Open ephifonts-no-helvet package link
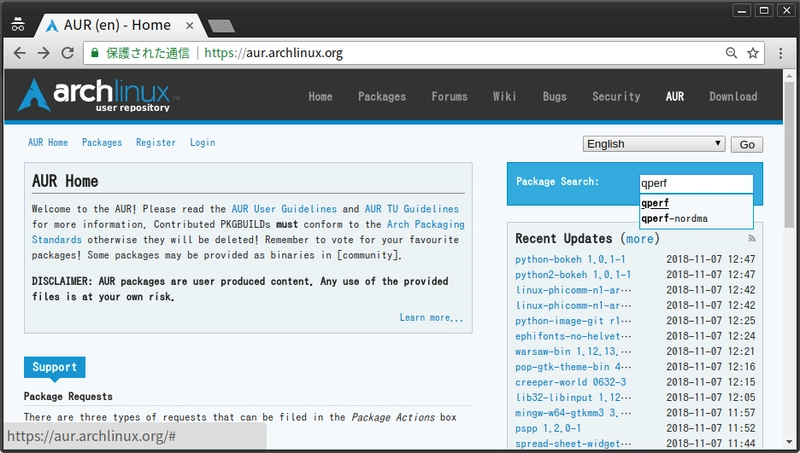800x453 pixels. tap(573, 336)
